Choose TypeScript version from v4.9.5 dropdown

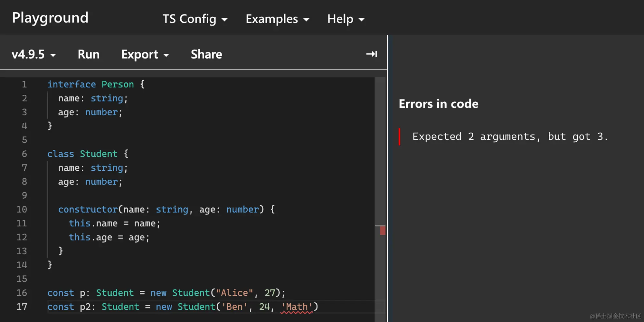pyautogui.click(x=33, y=54)
